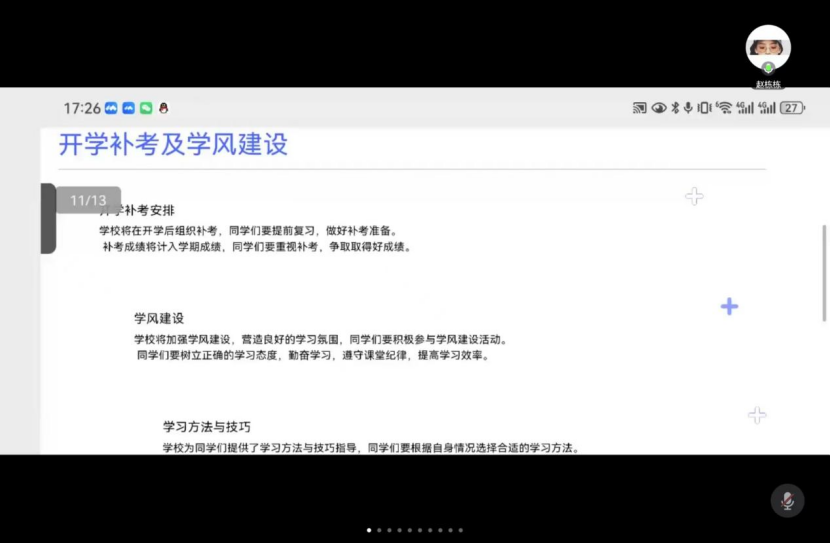Screen dimensions: 830x543
Task: Click the participant avatar at top right
Action: (768, 47)
